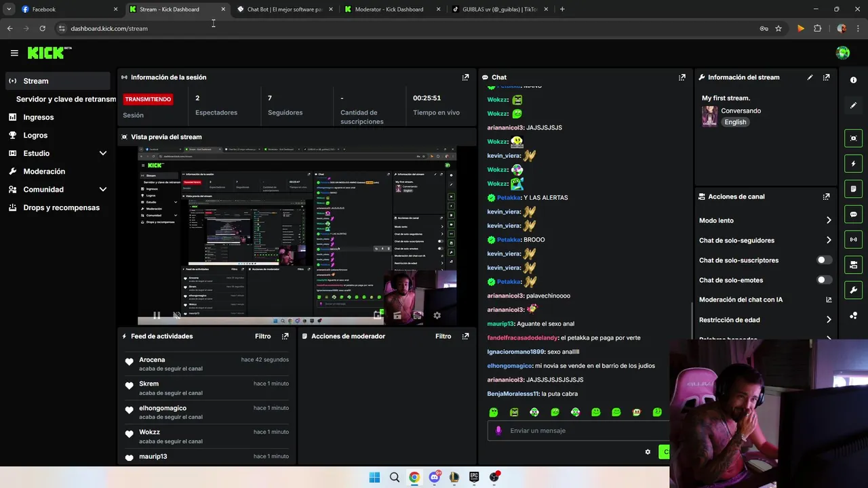Toggle stream preview panel in right rail
Viewport: 868px width, 488px height.
[853, 138]
